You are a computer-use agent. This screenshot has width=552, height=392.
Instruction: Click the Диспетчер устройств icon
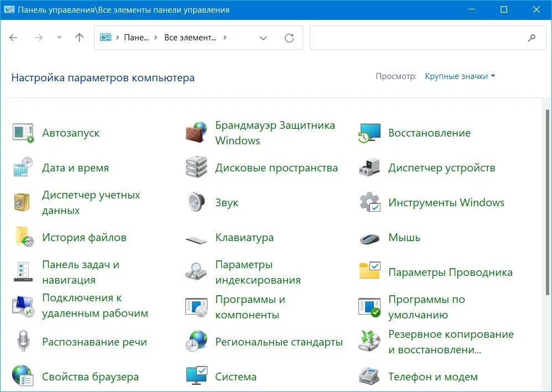click(x=369, y=167)
